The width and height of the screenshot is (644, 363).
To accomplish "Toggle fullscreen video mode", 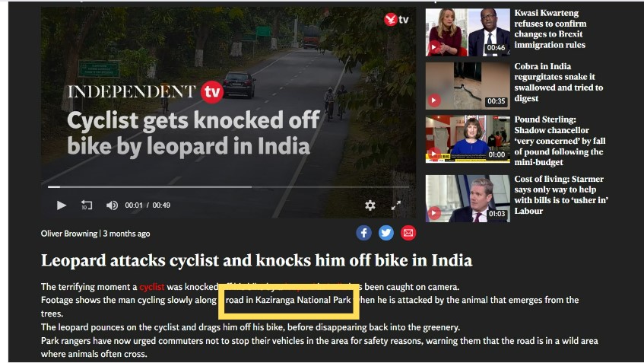I will pos(396,205).
